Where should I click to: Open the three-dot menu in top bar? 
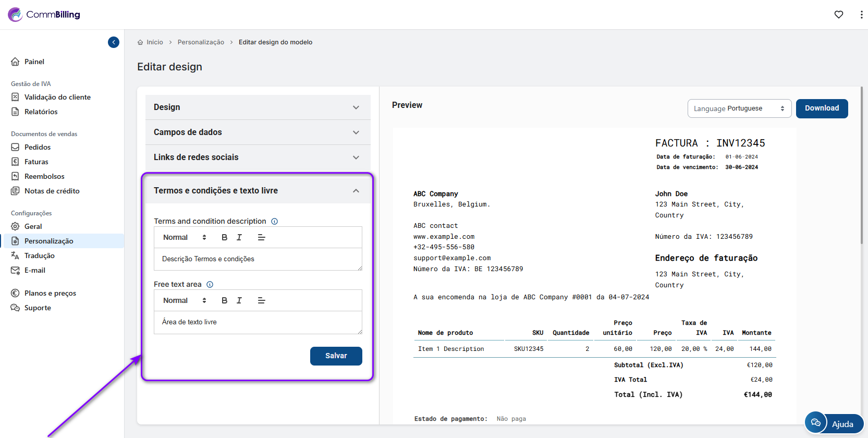click(x=861, y=15)
